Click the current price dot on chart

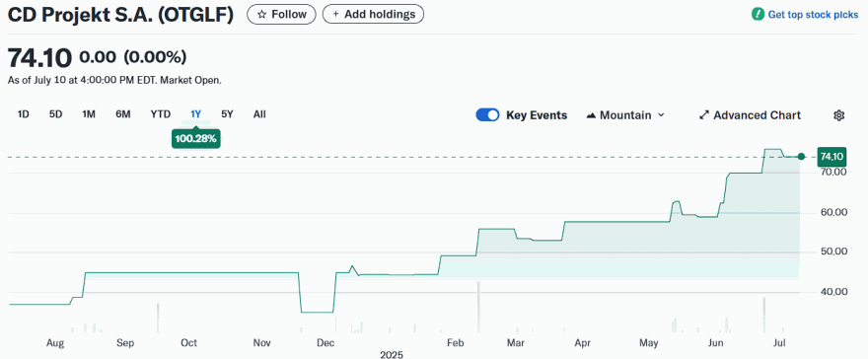pyautogui.click(x=801, y=157)
